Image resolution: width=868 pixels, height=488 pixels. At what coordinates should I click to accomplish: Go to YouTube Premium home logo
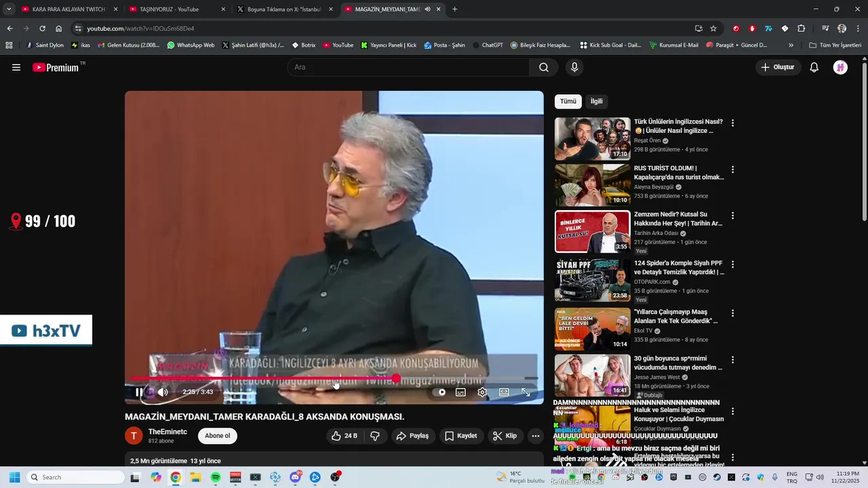click(x=56, y=67)
